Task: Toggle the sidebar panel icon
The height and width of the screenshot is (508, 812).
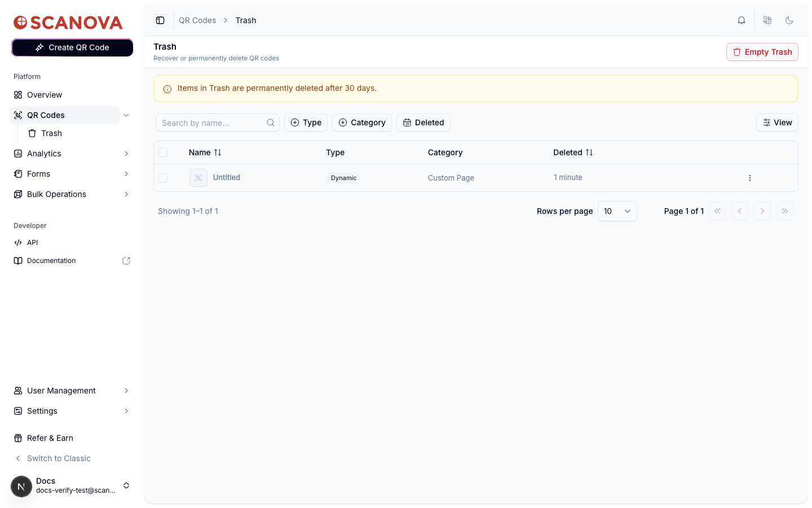Action: click(160, 20)
